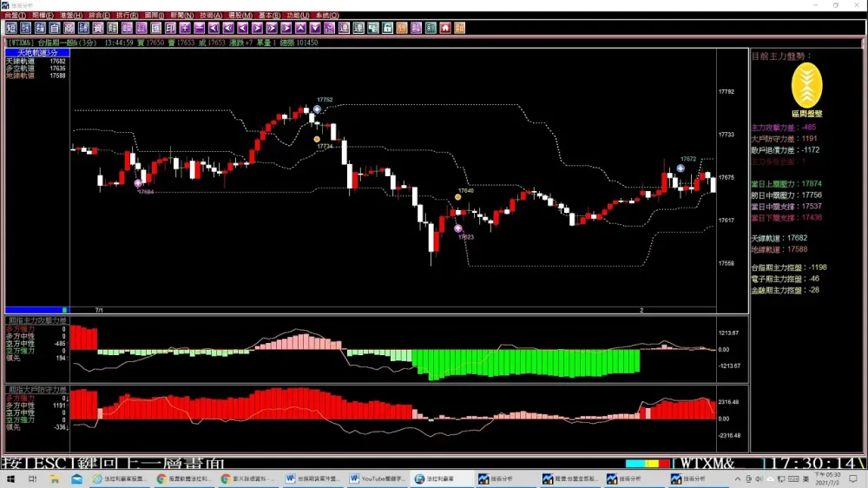Click the 大戶防守力差 1191 line
This screenshot has width=868, height=488.
[784, 139]
